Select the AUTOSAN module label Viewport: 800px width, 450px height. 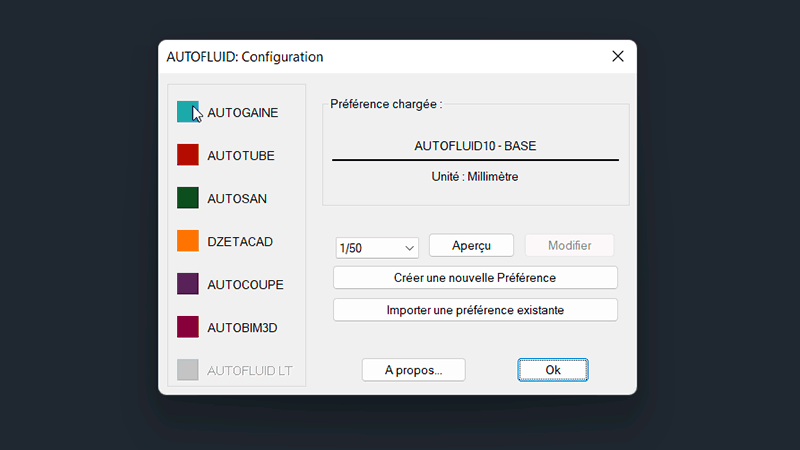[x=237, y=198]
